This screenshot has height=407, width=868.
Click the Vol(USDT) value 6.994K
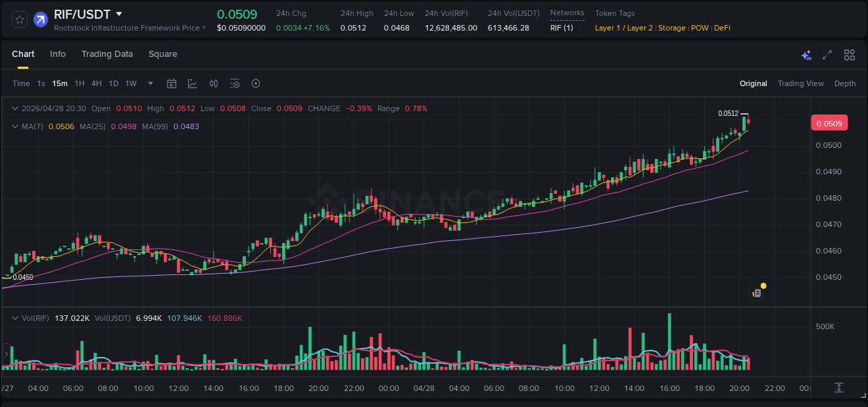[x=149, y=318]
